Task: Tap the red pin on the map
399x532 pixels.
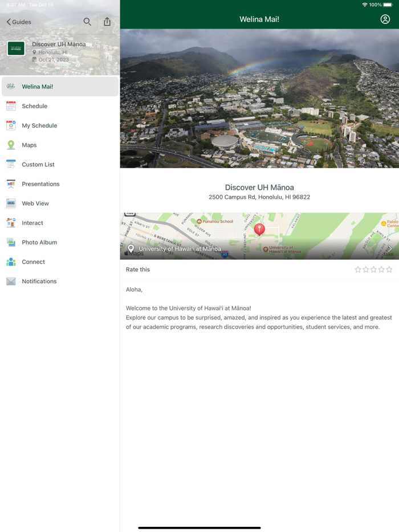Action: tap(259, 230)
